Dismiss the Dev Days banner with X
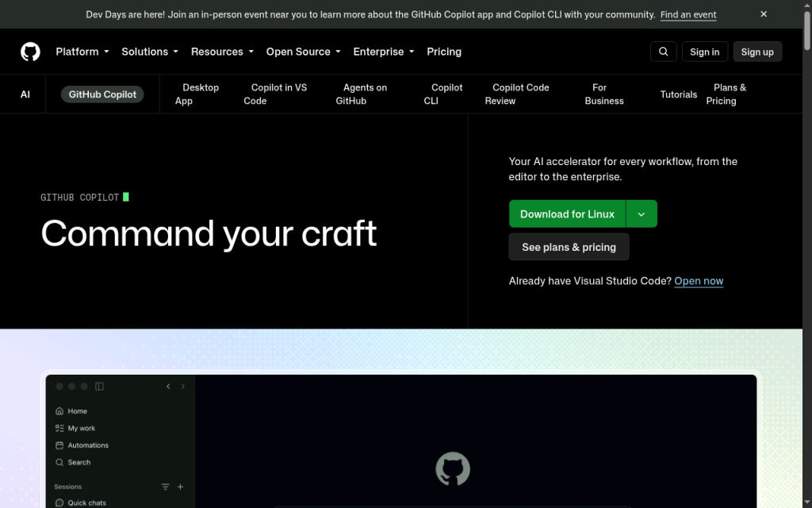This screenshot has height=508, width=812. tap(764, 14)
